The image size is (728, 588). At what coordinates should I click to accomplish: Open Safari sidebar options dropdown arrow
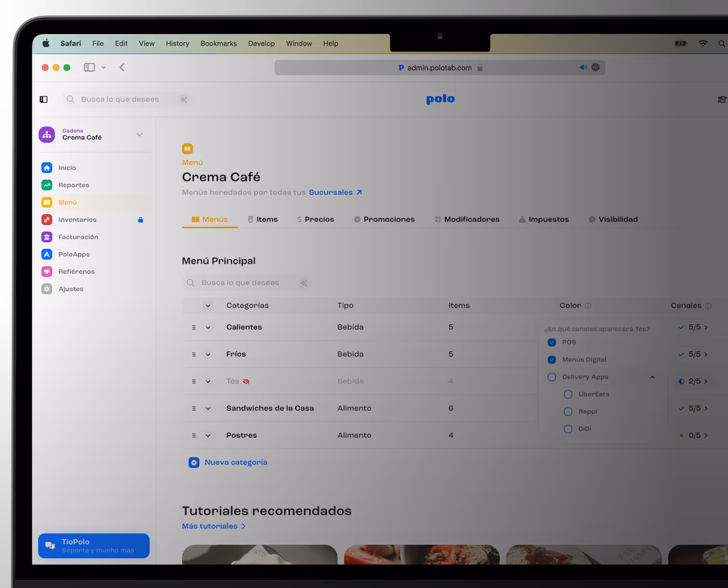click(104, 67)
